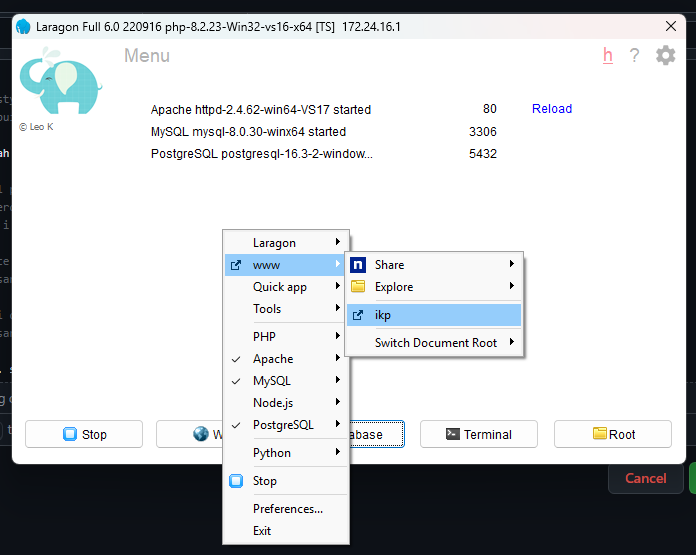The width and height of the screenshot is (696, 555).
Task: Click the blue Stop icon in context menu
Action: click(236, 481)
